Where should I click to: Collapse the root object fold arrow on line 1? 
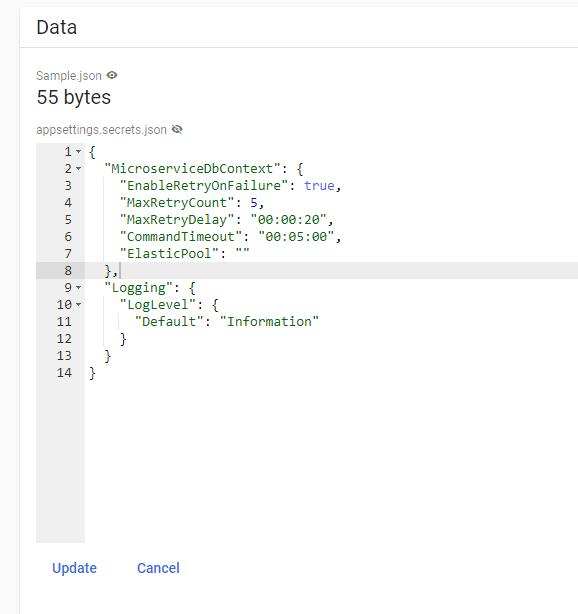(x=78, y=152)
